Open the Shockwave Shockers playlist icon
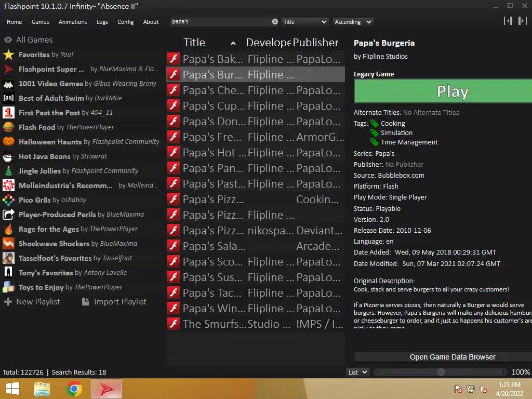This screenshot has width=532, height=399. pyautogui.click(x=8, y=244)
